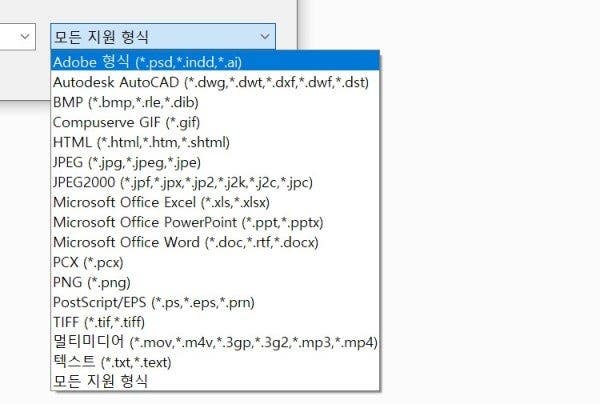Select Microsoft Office Word format
The width and height of the screenshot is (600, 404).
pyautogui.click(x=215, y=242)
